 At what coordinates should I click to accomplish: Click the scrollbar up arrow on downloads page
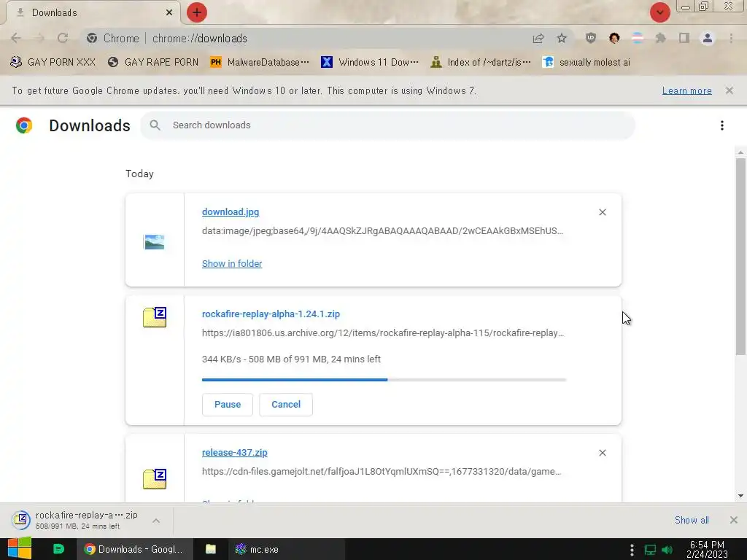coord(740,152)
